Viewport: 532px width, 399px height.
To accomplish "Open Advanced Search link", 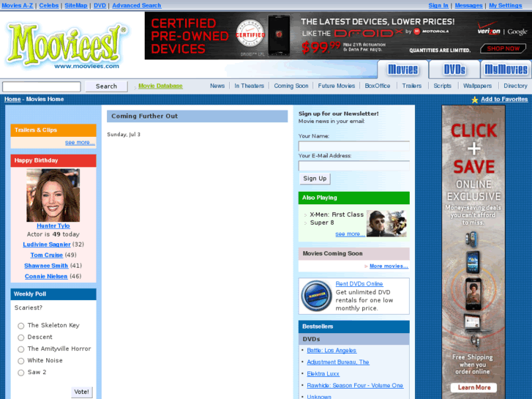I will click(137, 5).
